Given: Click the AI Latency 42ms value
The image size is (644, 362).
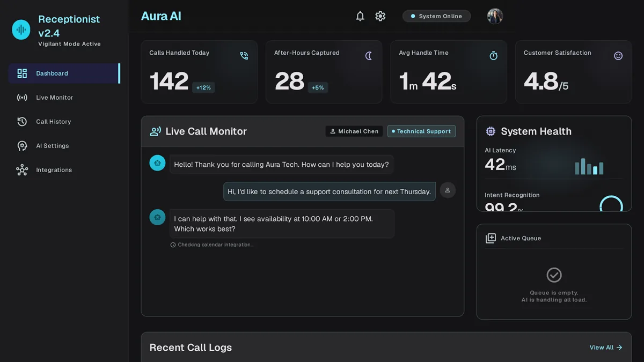Looking at the screenshot, I should point(500,164).
